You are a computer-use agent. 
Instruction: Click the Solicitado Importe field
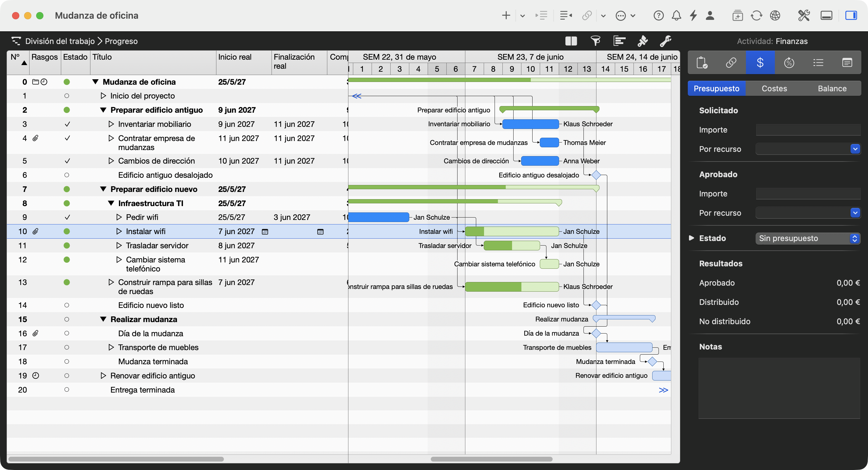(x=808, y=130)
